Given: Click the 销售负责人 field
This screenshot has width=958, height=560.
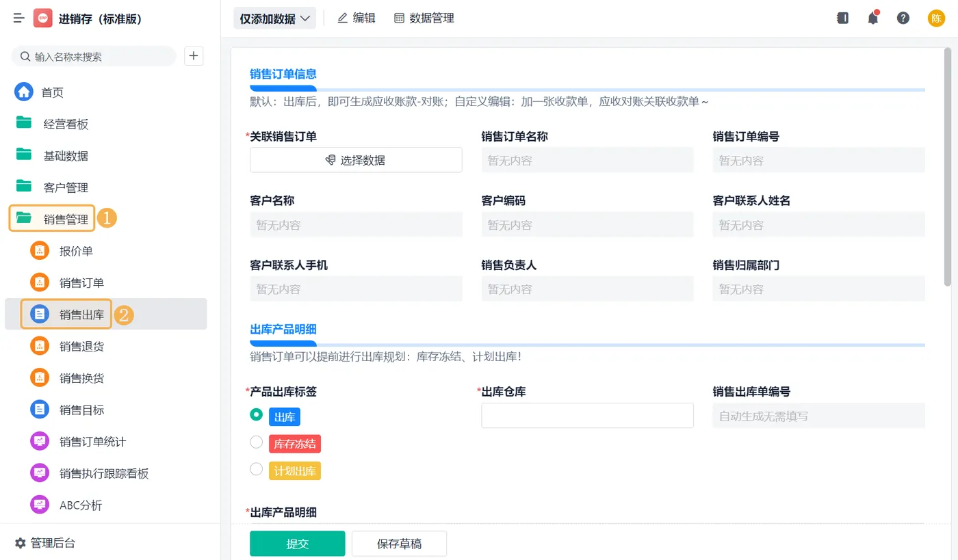Looking at the screenshot, I should [587, 289].
